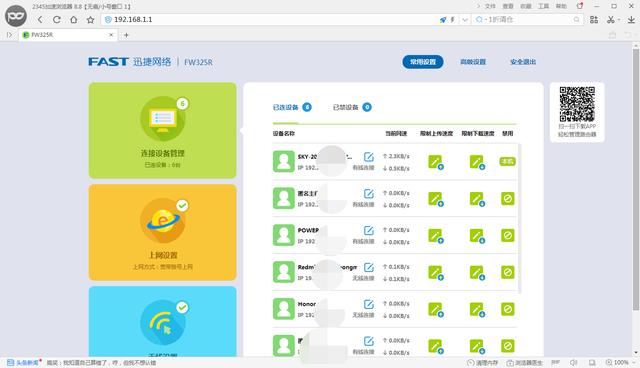Open the blue wireless settings tile

pos(162,321)
